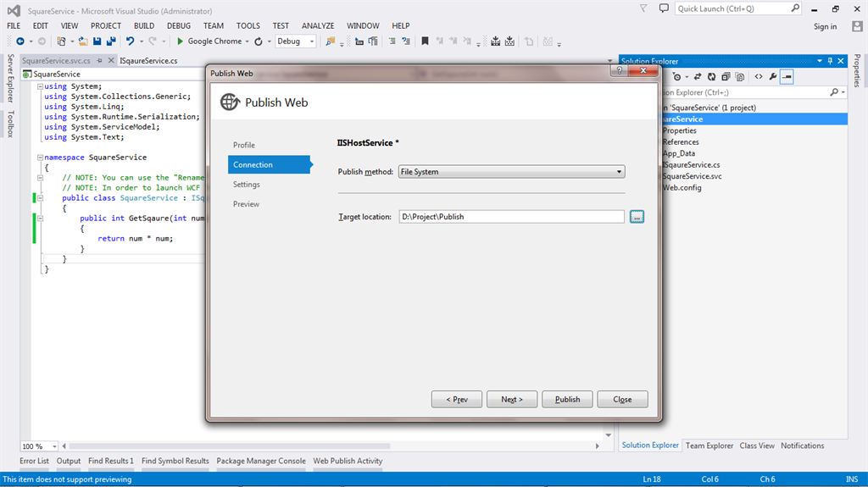
Task: Click the Navigate Backward arrow icon
Action: [20, 42]
